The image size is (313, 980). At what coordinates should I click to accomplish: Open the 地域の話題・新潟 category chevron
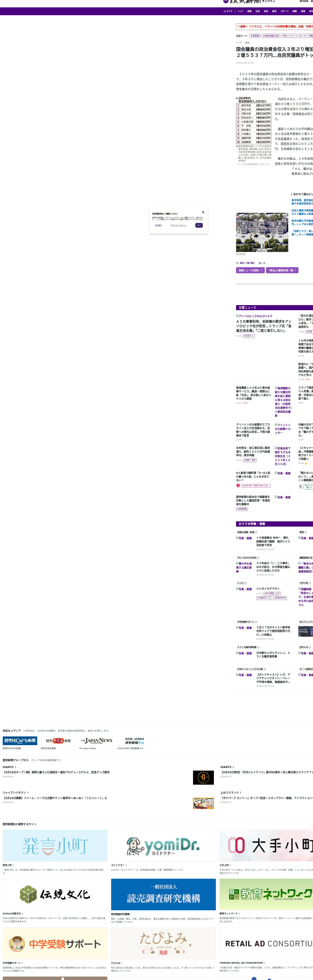(256, 532)
